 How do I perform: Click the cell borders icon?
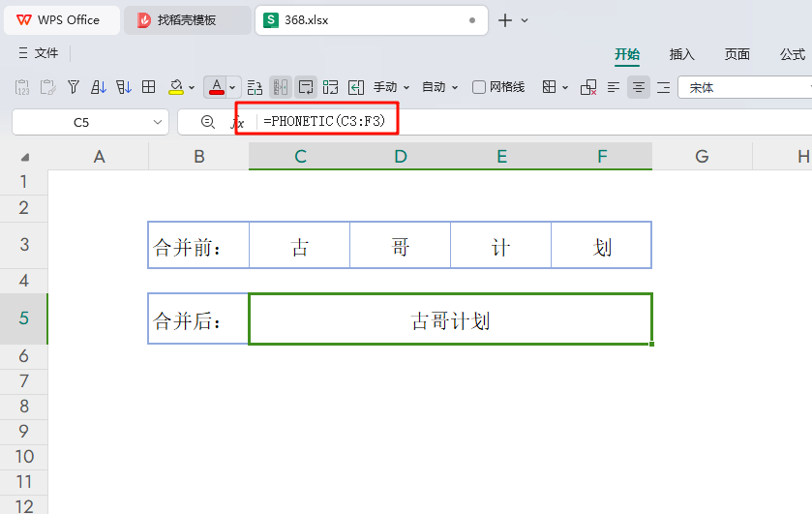coord(550,87)
